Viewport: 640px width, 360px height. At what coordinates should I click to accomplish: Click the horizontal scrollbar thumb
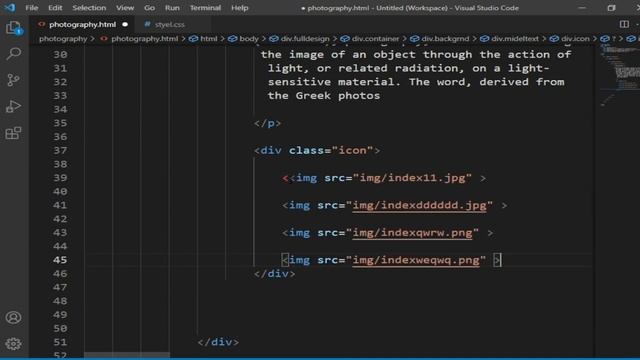[x=127, y=355]
